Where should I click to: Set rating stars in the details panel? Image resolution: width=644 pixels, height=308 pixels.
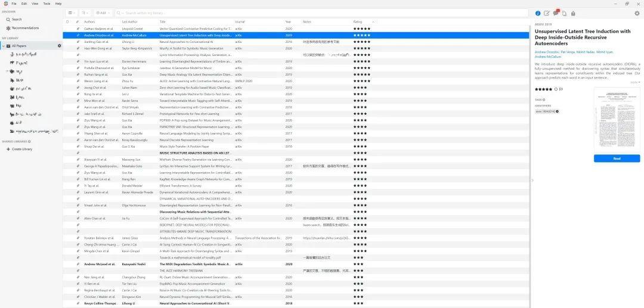(x=543, y=89)
